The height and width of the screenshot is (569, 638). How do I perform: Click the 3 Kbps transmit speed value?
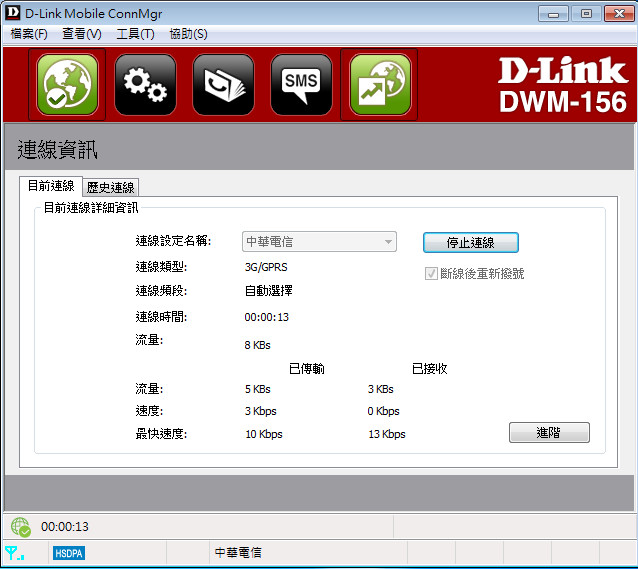click(261, 411)
